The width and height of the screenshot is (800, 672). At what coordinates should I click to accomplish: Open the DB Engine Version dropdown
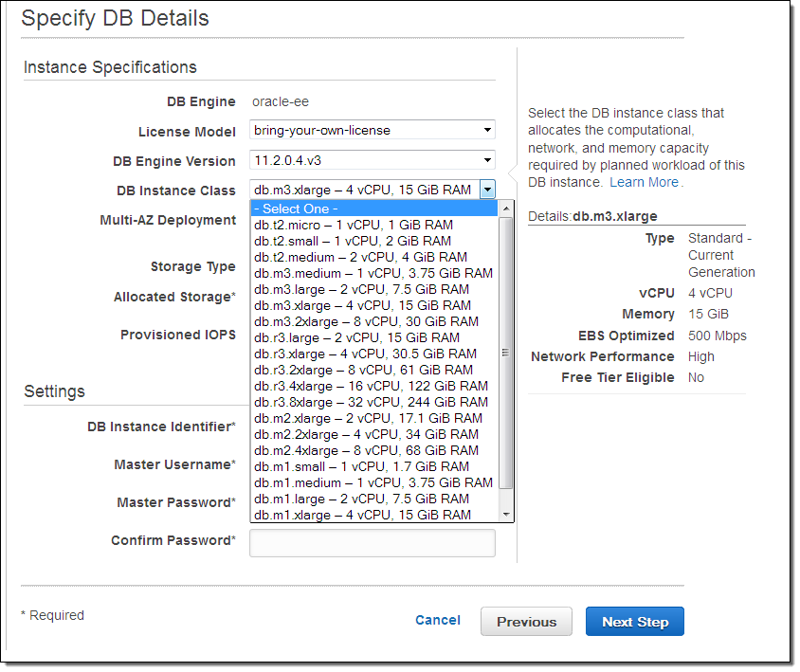click(x=372, y=160)
